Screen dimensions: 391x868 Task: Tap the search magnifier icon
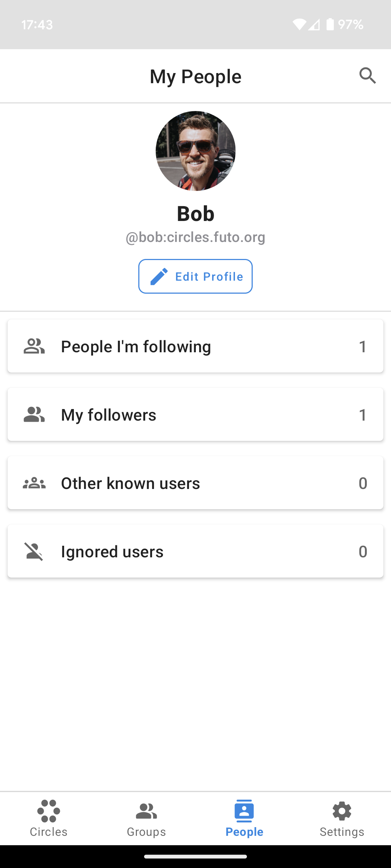click(x=367, y=76)
